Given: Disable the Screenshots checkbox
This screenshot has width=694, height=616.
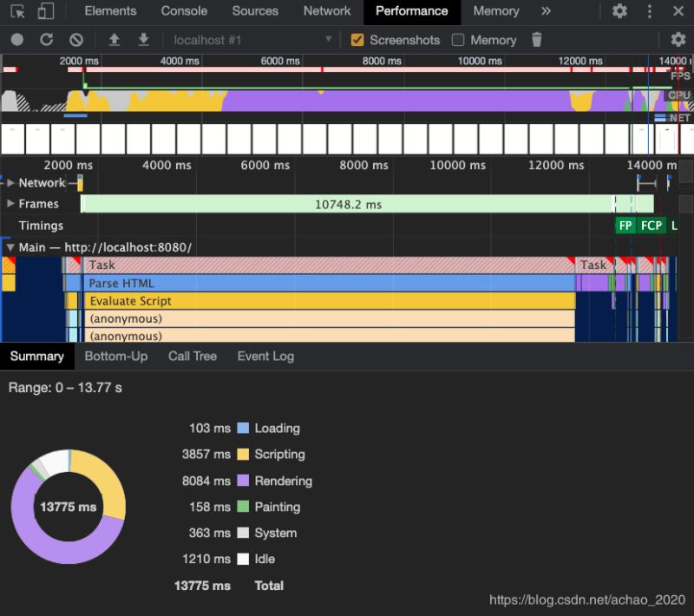Looking at the screenshot, I should coord(357,40).
